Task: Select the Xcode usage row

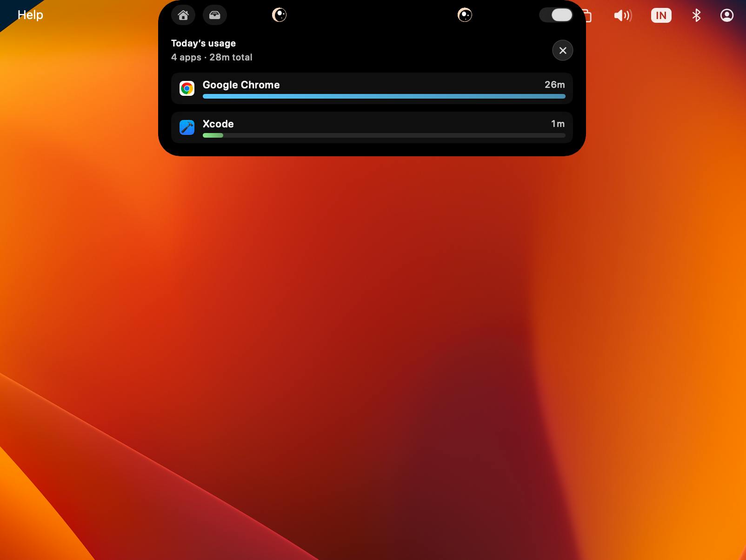Action: coord(372,127)
